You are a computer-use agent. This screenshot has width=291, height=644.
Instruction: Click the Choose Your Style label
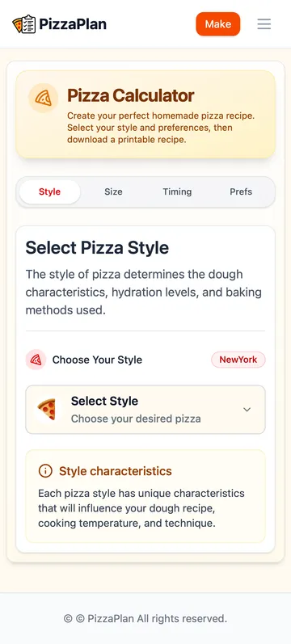tap(97, 360)
